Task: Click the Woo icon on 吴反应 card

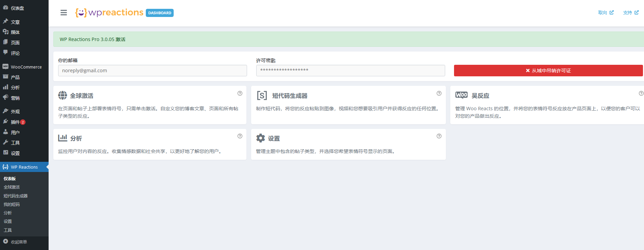Action: pos(461,95)
